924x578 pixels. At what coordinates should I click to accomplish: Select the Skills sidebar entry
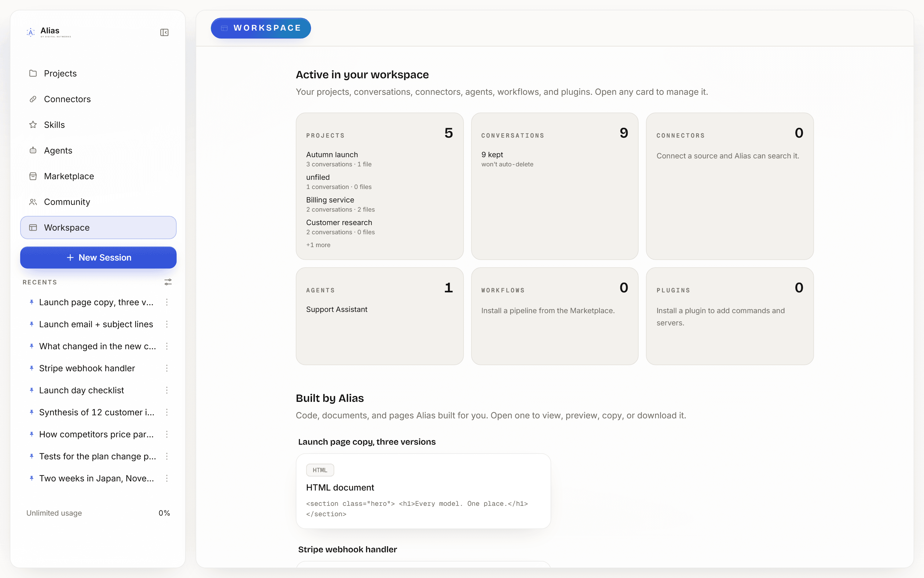coord(98,125)
